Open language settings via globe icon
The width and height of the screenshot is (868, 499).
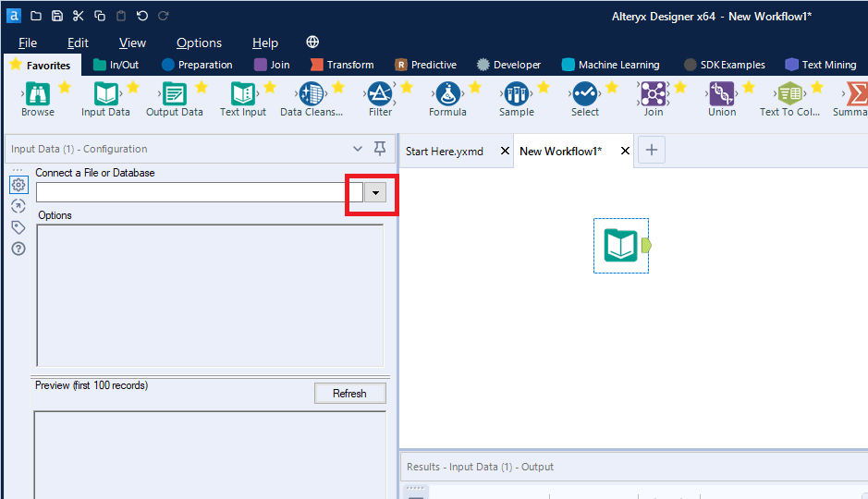tap(312, 42)
